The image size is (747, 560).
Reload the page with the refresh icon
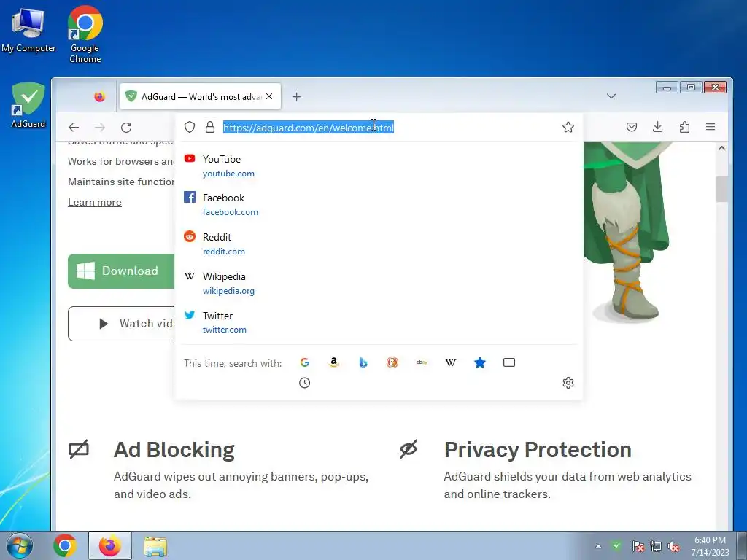[126, 127]
